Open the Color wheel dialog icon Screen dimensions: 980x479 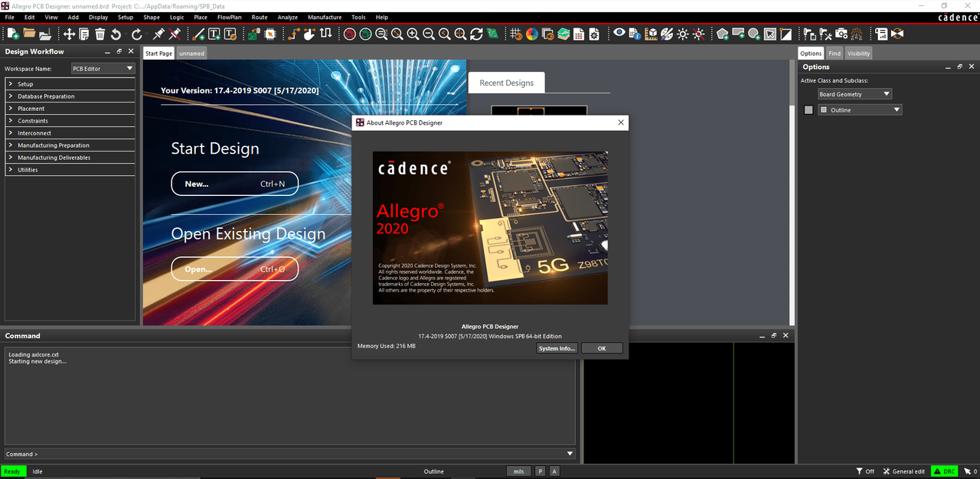click(531, 34)
